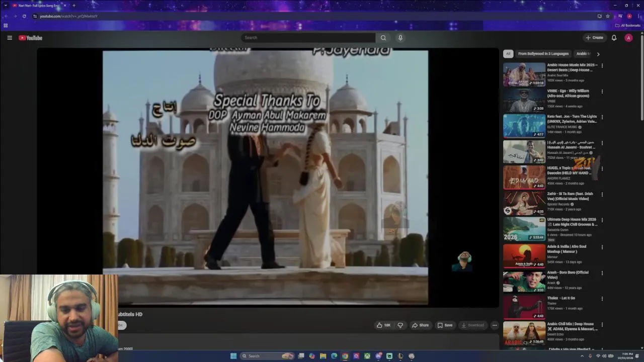The width and height of the screenshot is (644, 362).
Task: Open the account avatar menu on YouTube
Action: pyautogui.click(x=628, y=38)
